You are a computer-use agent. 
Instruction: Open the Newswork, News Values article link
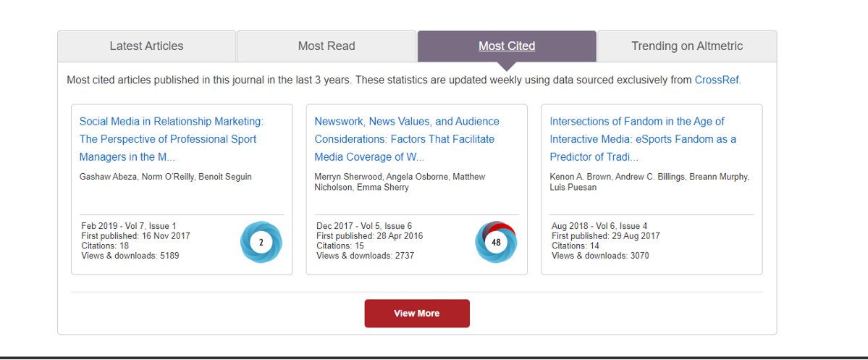[407, 139]
